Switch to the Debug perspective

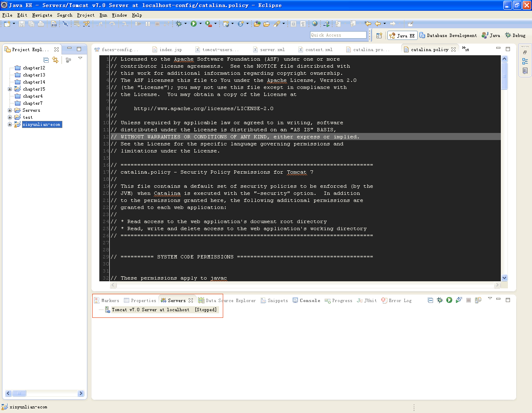pos(515,36)
